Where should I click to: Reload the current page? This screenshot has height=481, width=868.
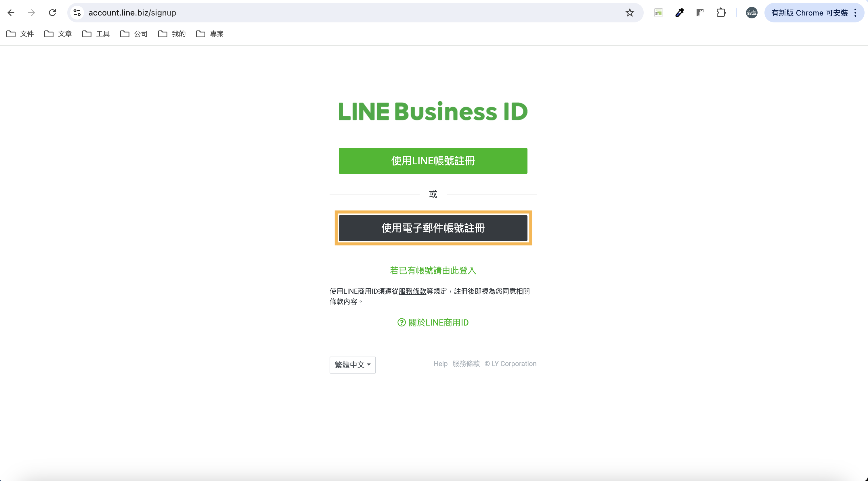click(x=52, y=13)
